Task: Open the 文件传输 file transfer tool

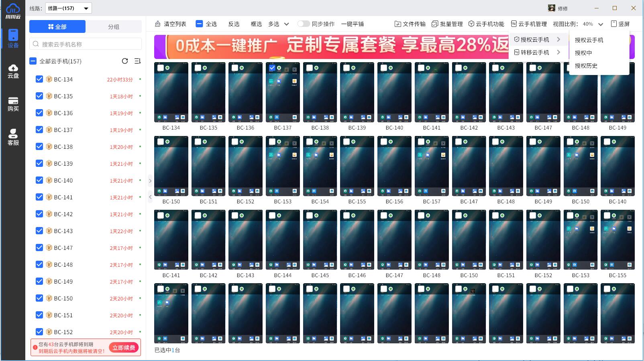Action: click(410, 24)
